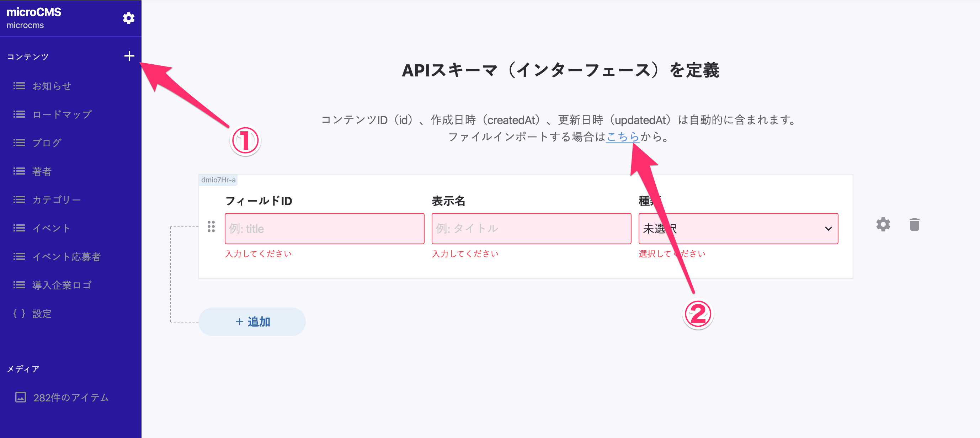This screenshot has height=438, width=980.
Task: Focus the 表示名 input field
Action: point(531,229)
